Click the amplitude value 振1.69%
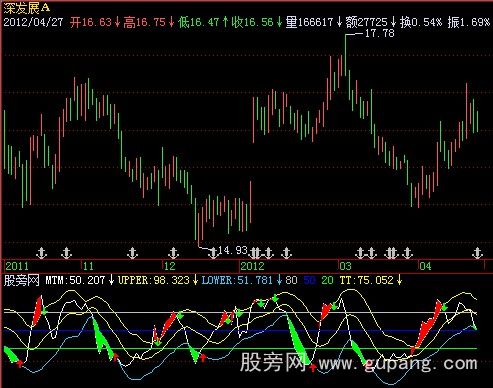This screenshot has height=388, width=493. [469, 22]
